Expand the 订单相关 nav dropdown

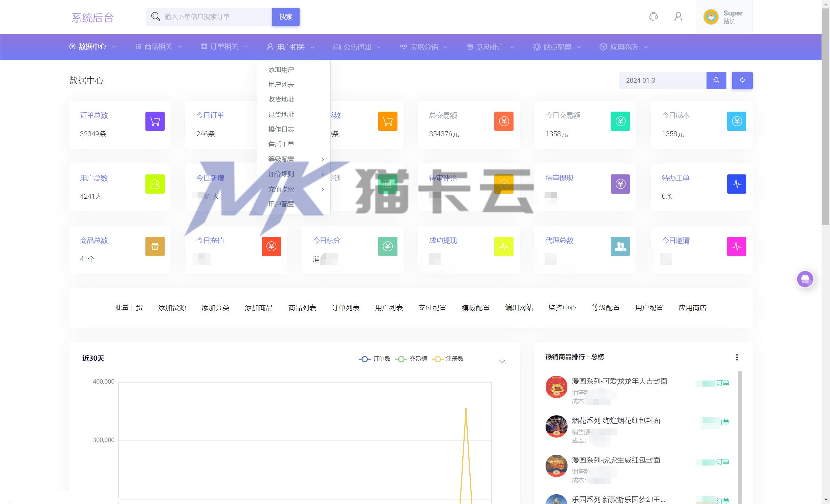click(224, 47)
